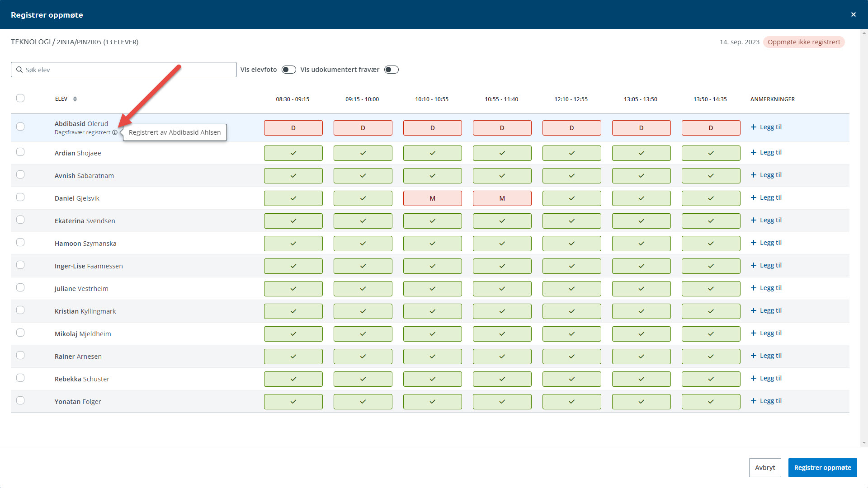The width and height of the screenshot is (868, 488).
Task: Toggle attendance 13:50 cell for Ekaterina Svendsen
Action: pos(711,221)
